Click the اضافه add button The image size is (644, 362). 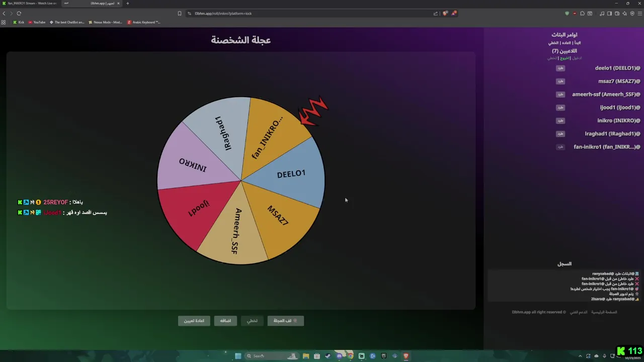225,321
